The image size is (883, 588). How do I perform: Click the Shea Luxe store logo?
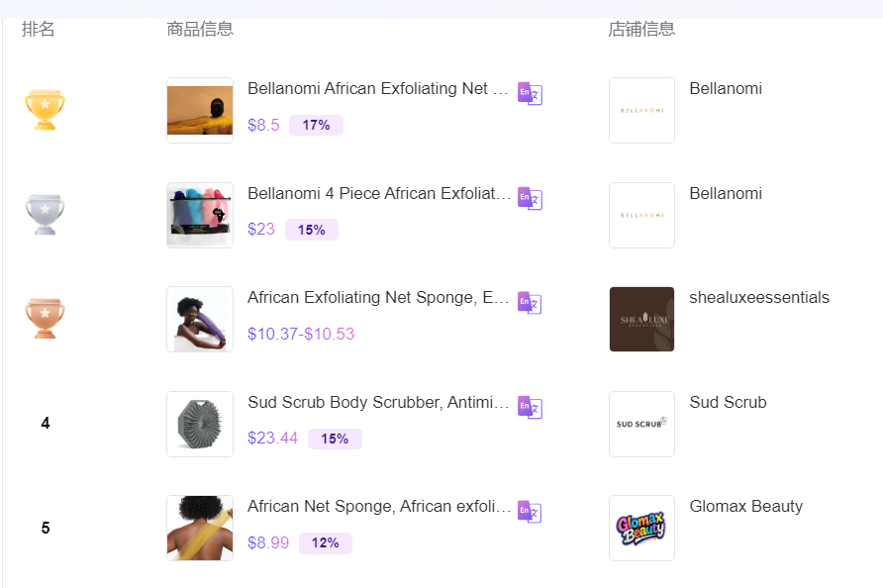pos(640,319)
